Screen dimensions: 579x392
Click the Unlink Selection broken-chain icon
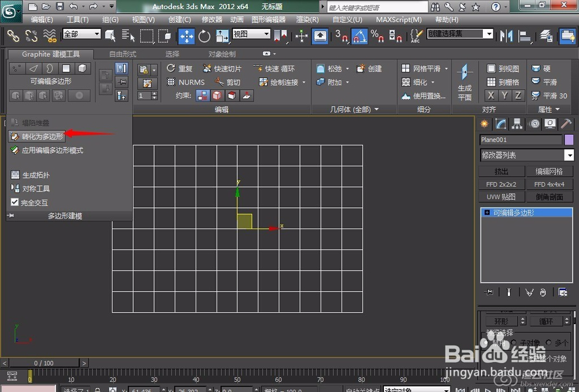tap(31, 36)
